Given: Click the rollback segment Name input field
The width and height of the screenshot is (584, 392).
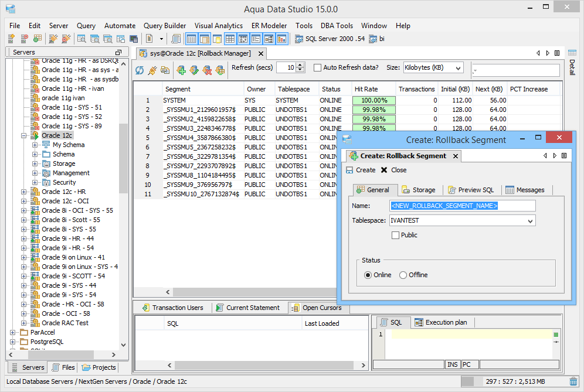Looking at the screenshot, I should tap(463, 206).
